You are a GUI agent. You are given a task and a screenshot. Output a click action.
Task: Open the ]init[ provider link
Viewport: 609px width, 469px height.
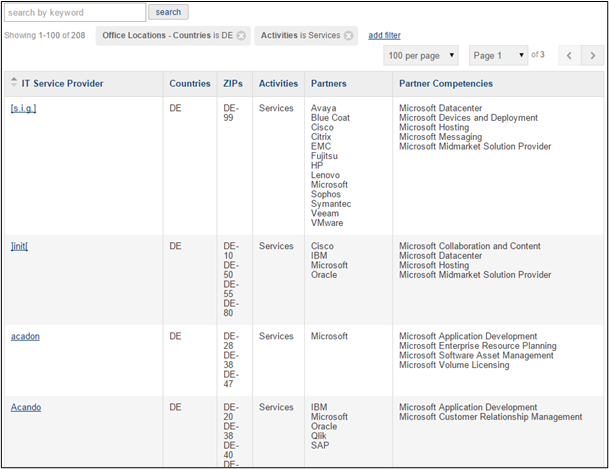click(19, 246)
